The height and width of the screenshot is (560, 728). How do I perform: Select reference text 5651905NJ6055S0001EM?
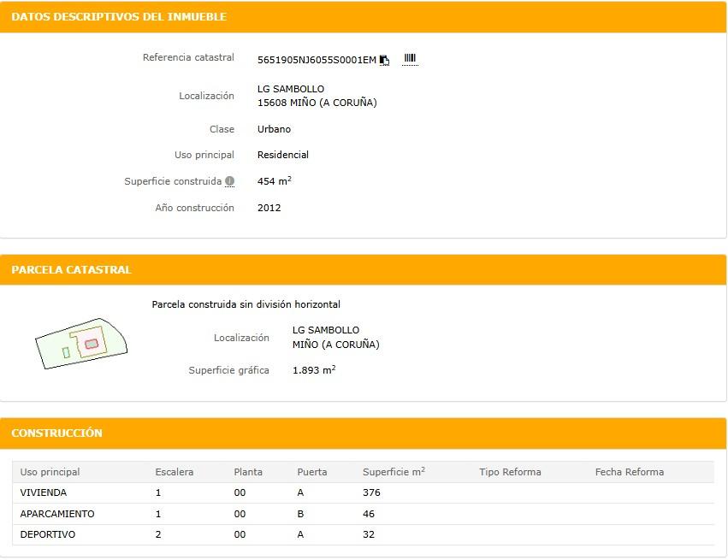[x=317, y=60]
